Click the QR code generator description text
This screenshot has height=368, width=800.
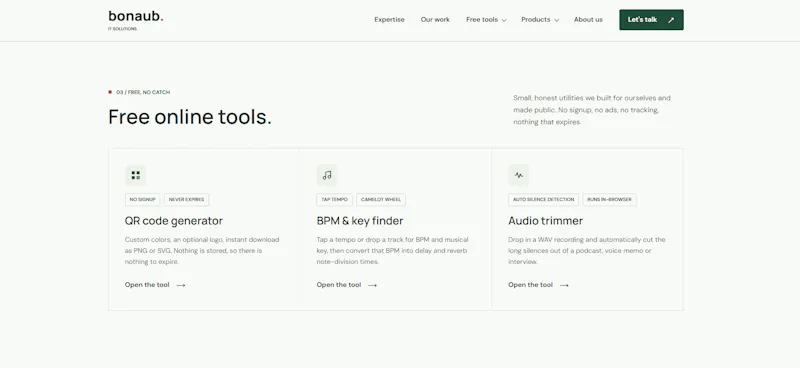coord(202,251)
